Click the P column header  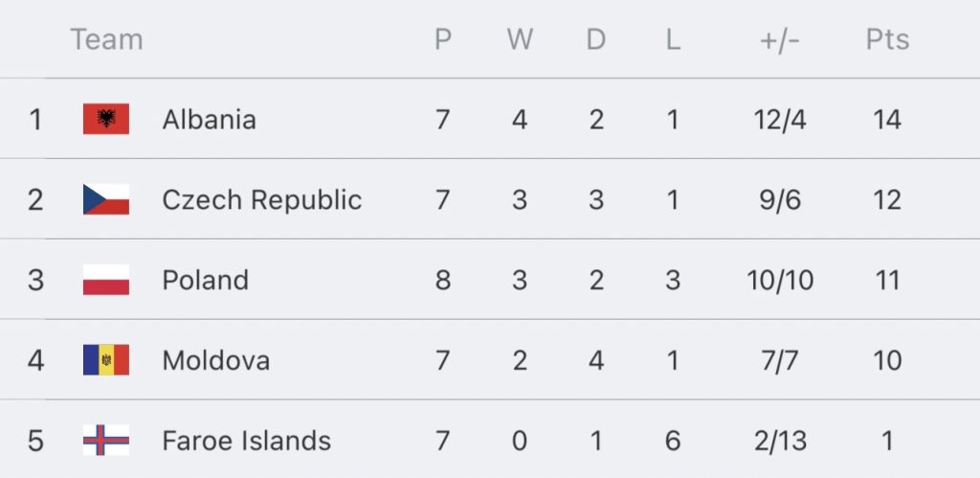pyautogui.click(x=443, y=40)
